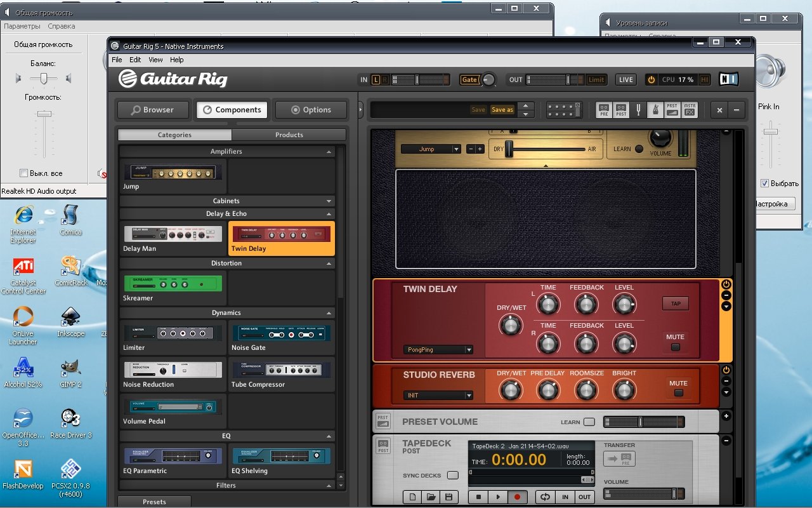Toggle Twin Delay power button
812x508 pixels.
pyautogui.click(x=726, y=284)
